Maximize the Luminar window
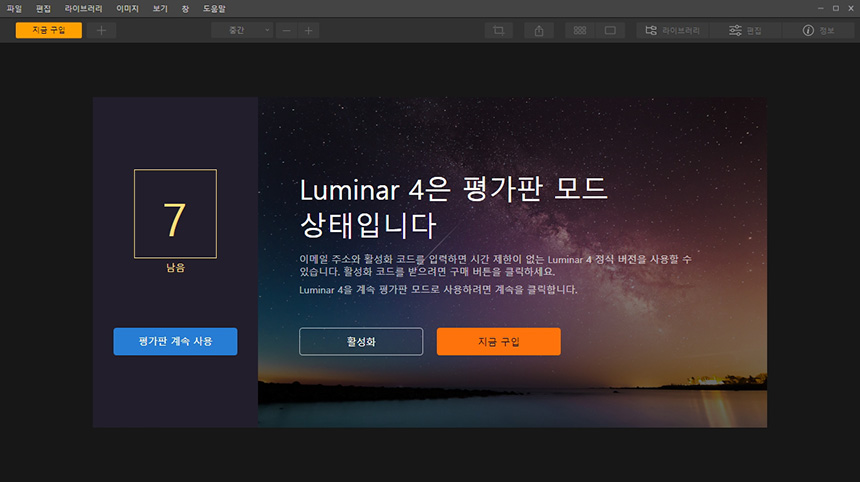The width and height of the screenshot is (860, 482). (x=836, y=8)
